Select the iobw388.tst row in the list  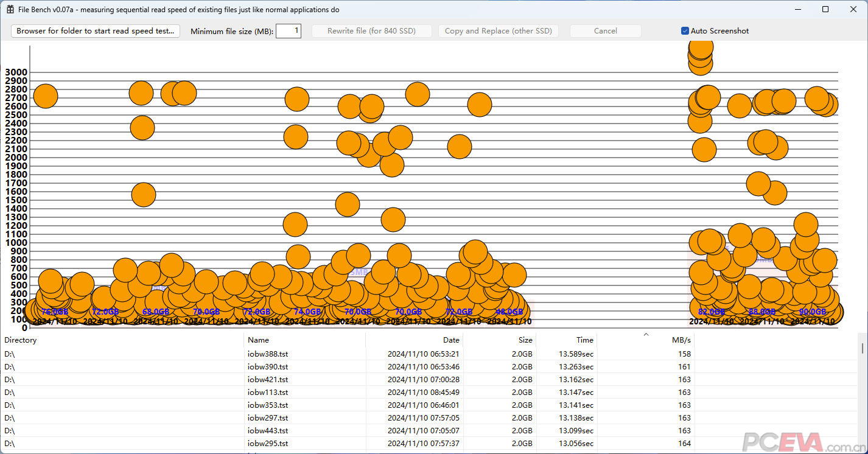(x=268, y=354)
